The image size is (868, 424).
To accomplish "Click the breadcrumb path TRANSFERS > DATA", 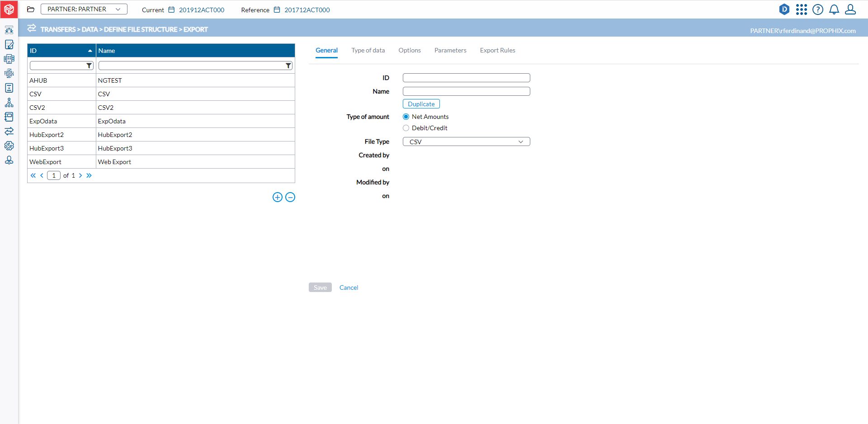I will coord(69,29).
